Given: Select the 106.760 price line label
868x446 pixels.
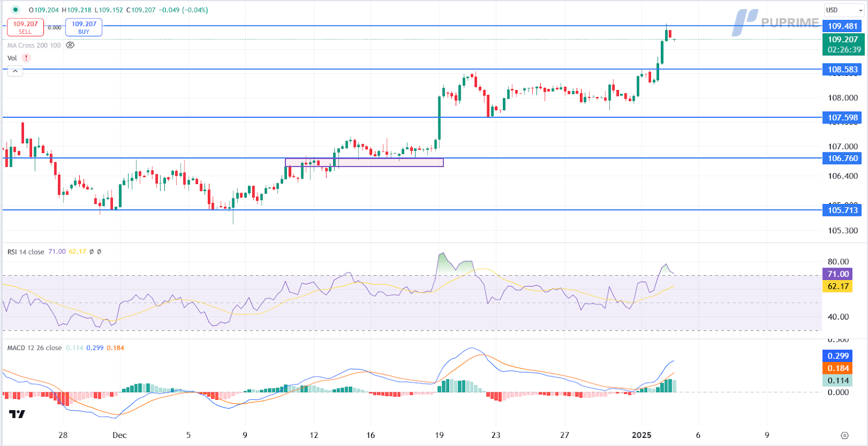Looking at the screenshot, I should [843, 158].
